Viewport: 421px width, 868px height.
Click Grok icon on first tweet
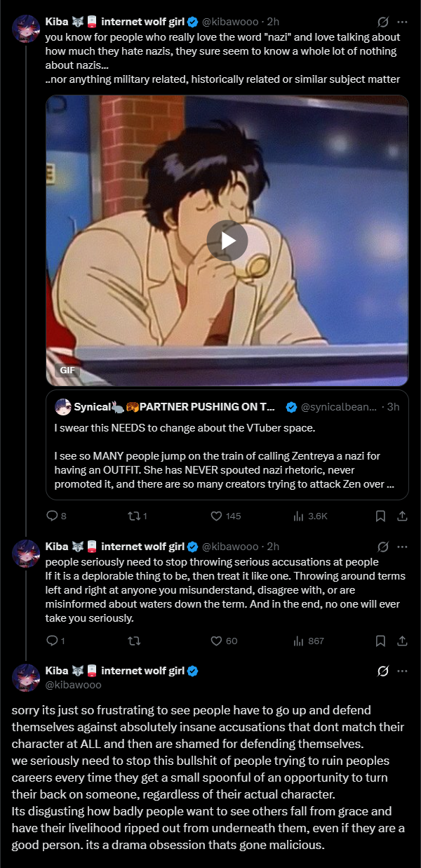382,22
